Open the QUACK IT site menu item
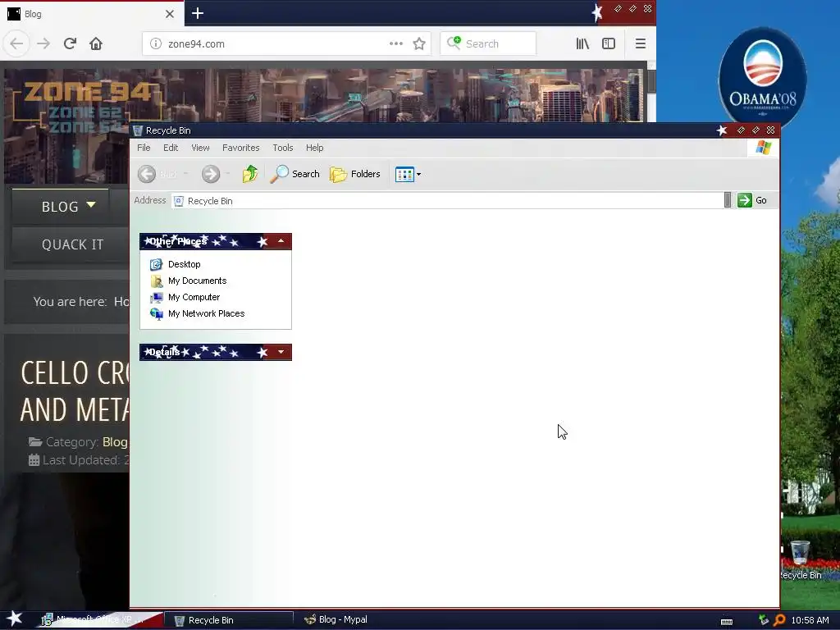The height and width of the screenshot is (630, 840). [72, 244]
